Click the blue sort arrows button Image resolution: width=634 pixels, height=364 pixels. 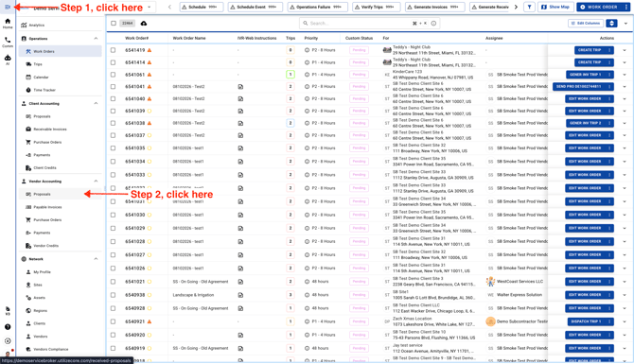click(x=611, y=24)
